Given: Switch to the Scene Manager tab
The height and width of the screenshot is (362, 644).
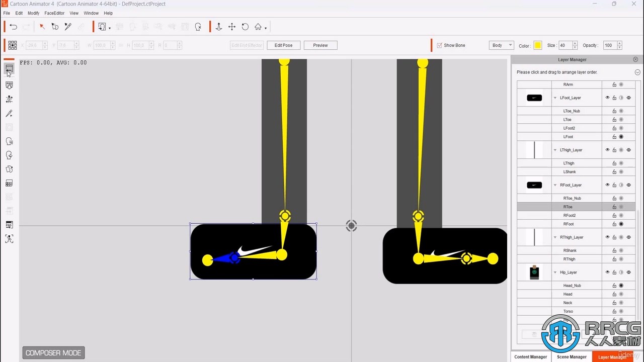Looking at the screenshot, I should pyautogui.click(x=572, y=357).
